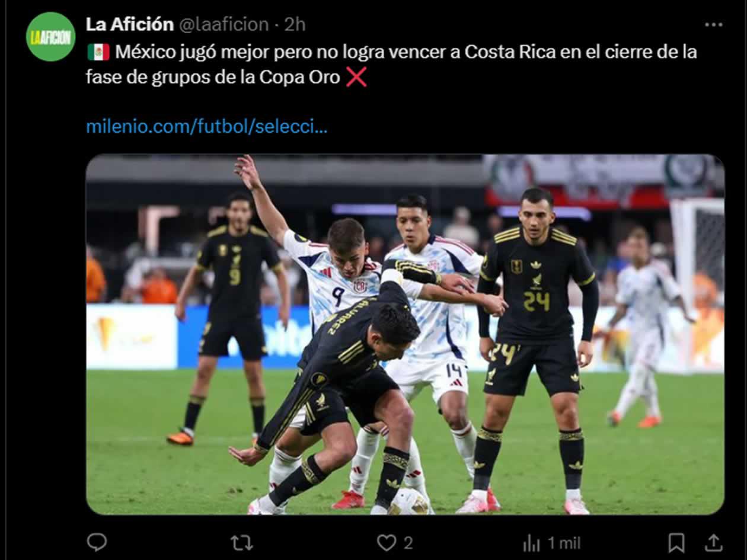Screen dimensions: 747x560
Task: Open the milenio.com article link
Action: [x=207, y=126]
